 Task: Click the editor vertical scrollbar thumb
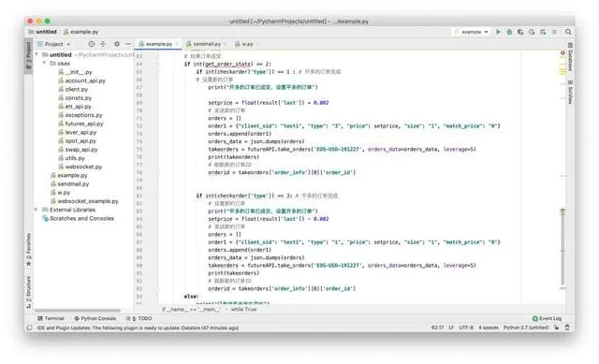pyautogui.click(x=562, y=248)
